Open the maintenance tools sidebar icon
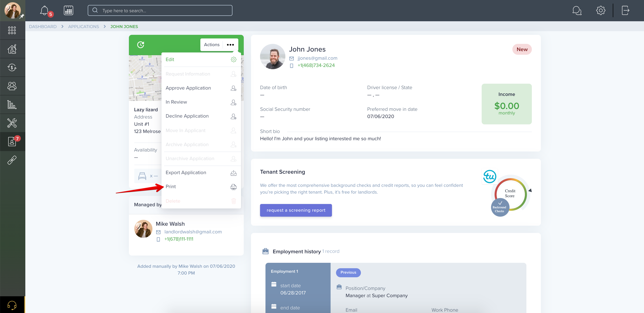This screenshot has height=313, width=644. tap(12, 123)
